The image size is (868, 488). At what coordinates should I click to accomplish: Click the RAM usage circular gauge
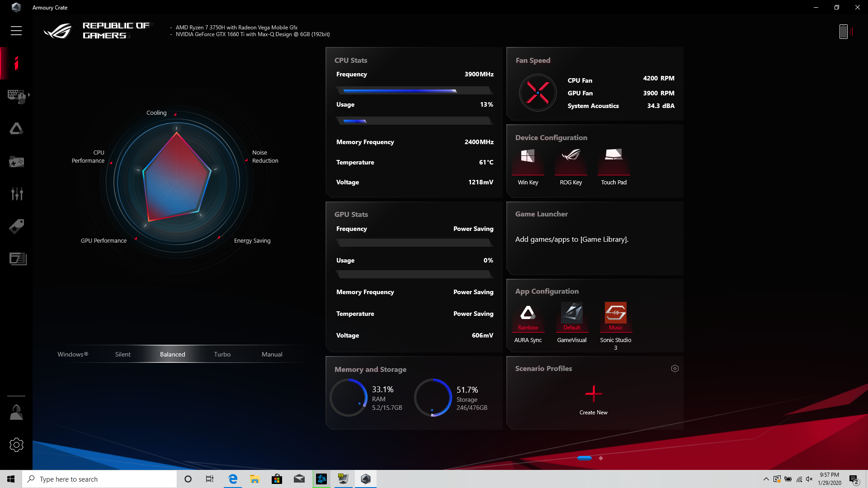point(349,398)
